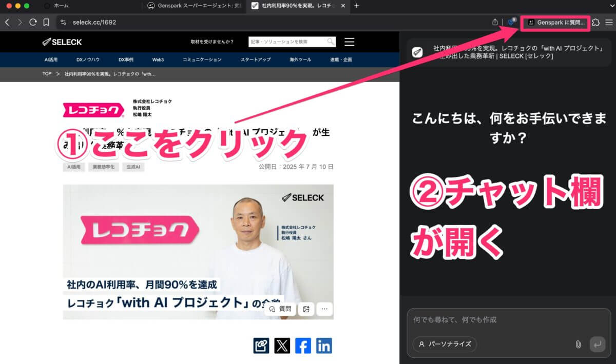Screen dimensions: 616x364
Task: Click the 業務効率化 tag
Action: point(103,167)
